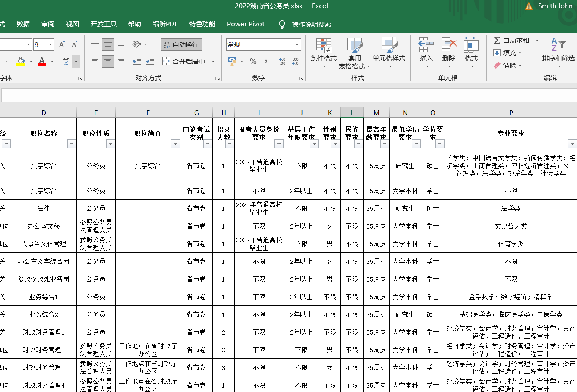Viewport: 577px width, 392px height.
Task: Click 填充 fill button
Action: point(508,53)
